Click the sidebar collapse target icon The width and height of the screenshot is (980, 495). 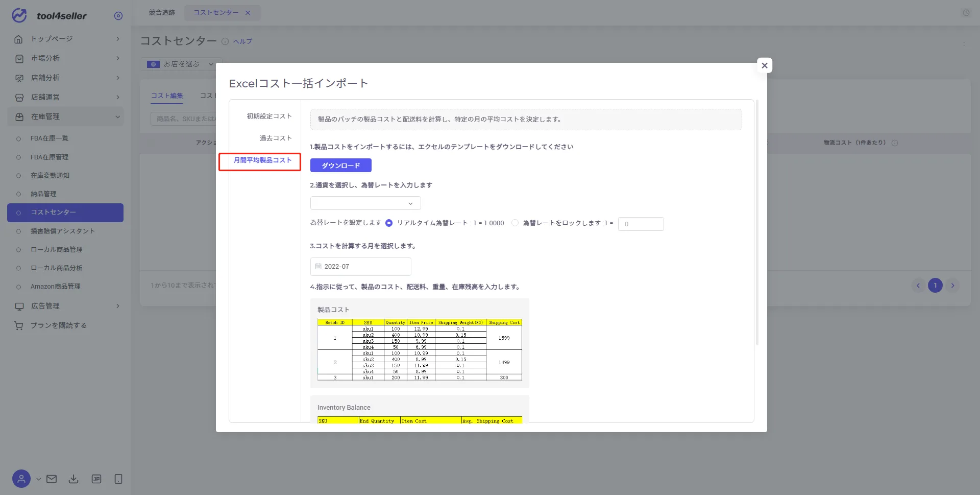click(x=118, y=16)
